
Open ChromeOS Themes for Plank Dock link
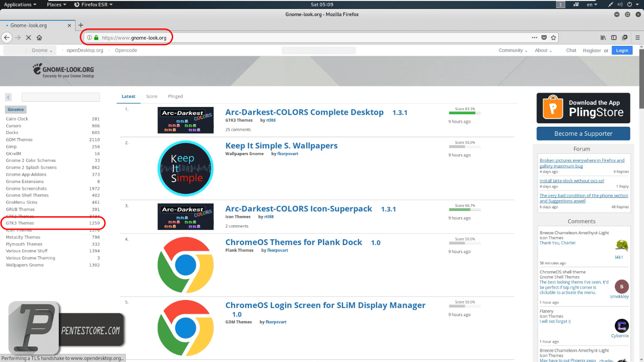coord(294,242)
